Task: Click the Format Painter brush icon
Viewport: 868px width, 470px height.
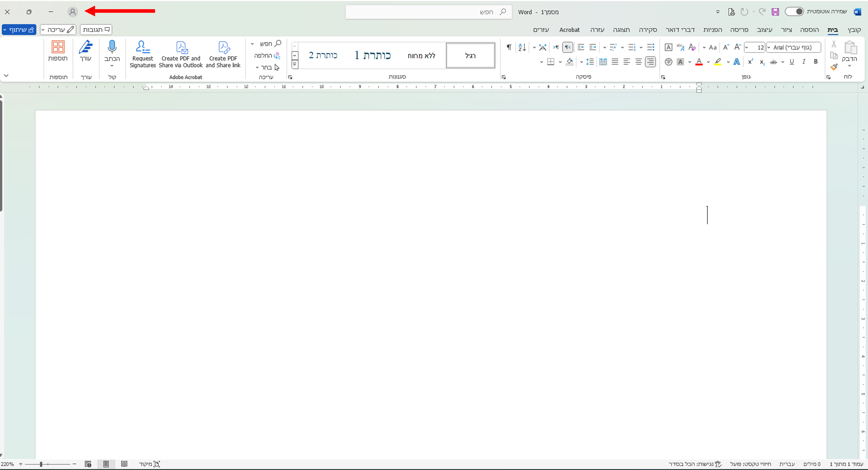Action: tap(834, 67)
